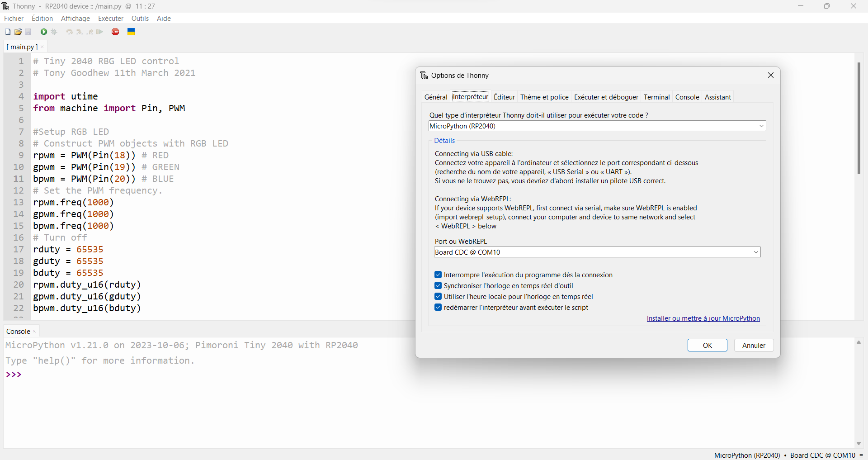The height and width of the screenshot is (460, 868).
Task: Select the Interpréteur options tab
Action: pyautogui.click(x=471, y=97)
